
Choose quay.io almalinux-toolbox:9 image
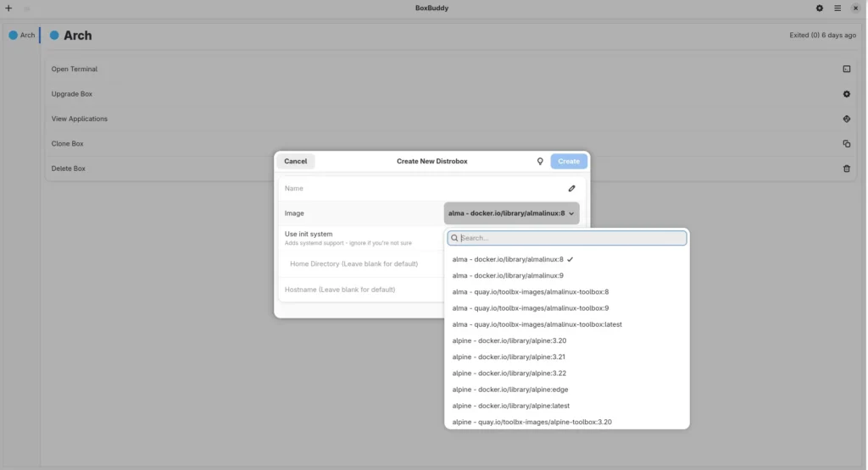pyautogui.click(x=567, y=308)
